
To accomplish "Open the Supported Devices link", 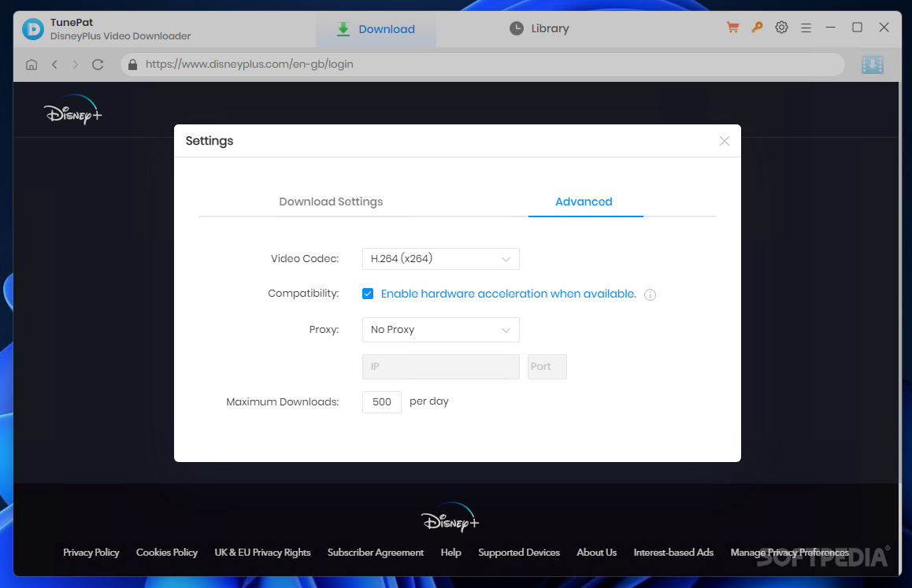I will [x=519, y=553].
